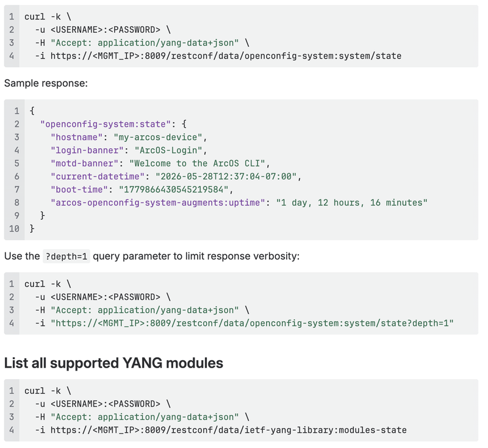Click the "openconfig-system:state" key on line 2
The image size is (488, 448).
point(106,124)
